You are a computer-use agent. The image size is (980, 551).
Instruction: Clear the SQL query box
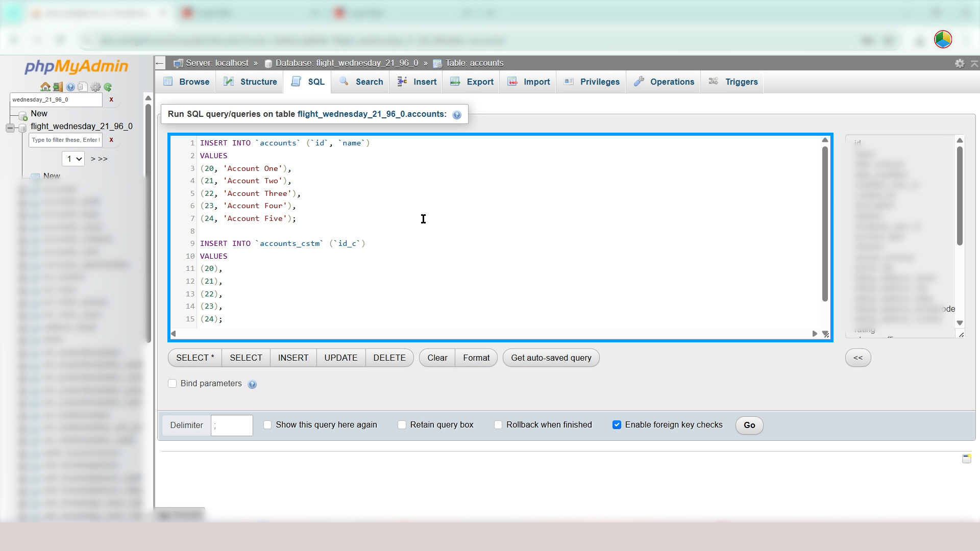(x=437, y=358)
